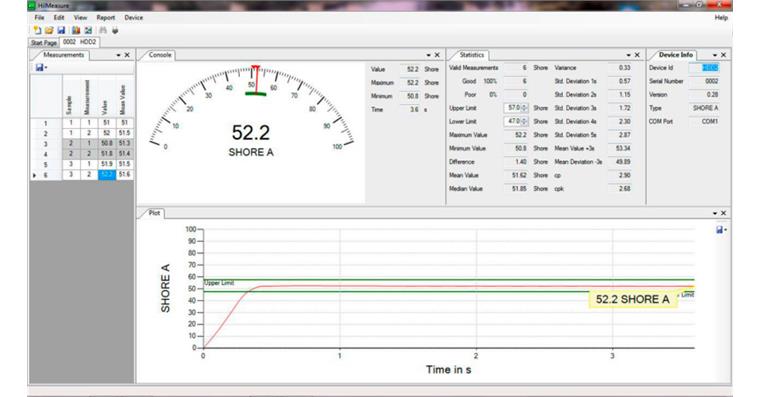Select measurement row header 3
760x397 pixels.
pyautogui.click(x=46, y=144)
